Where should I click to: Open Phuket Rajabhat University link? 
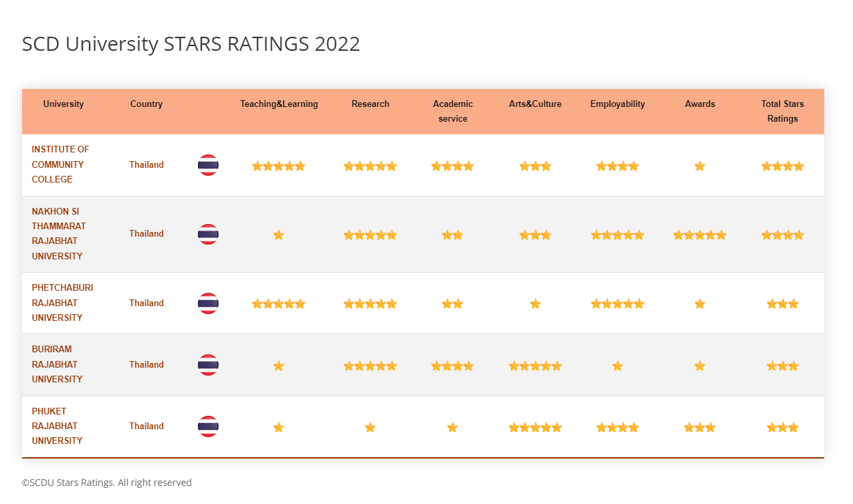click(x=57, y=426)
